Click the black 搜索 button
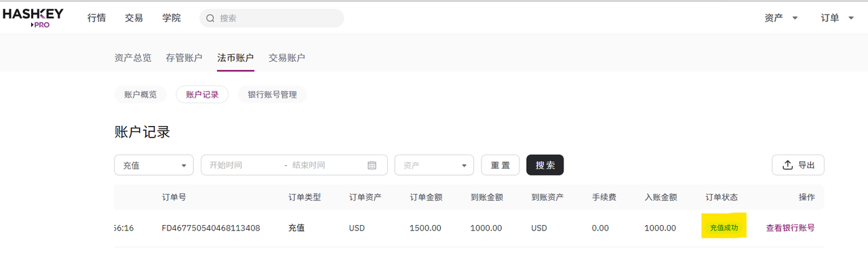The image size is (868, 265). coord(545,165)
